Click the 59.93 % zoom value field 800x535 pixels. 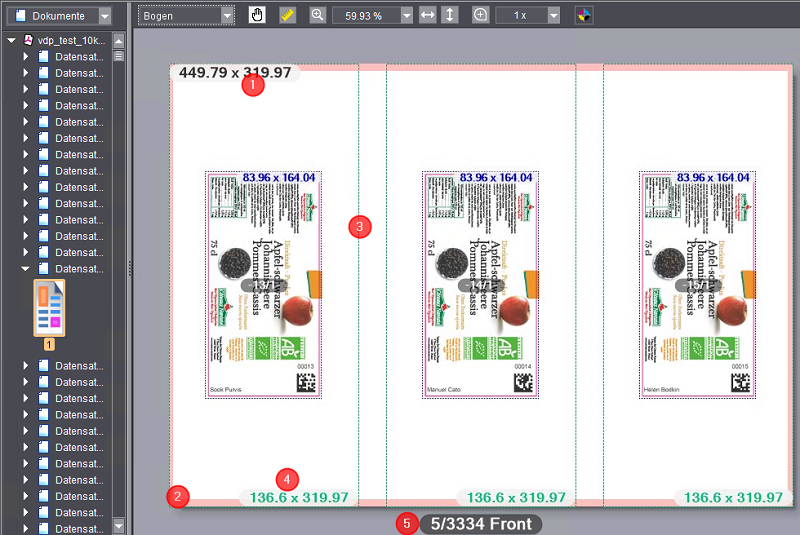click(x=366, y=16)
